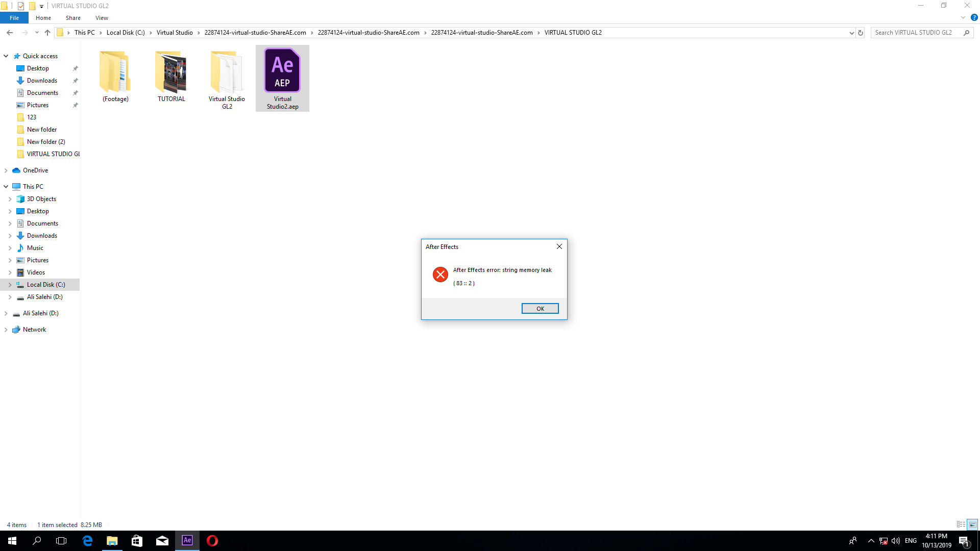The image size is (980, 551).
Task: Select the File menu in Explorer
Action: [14, 18]
